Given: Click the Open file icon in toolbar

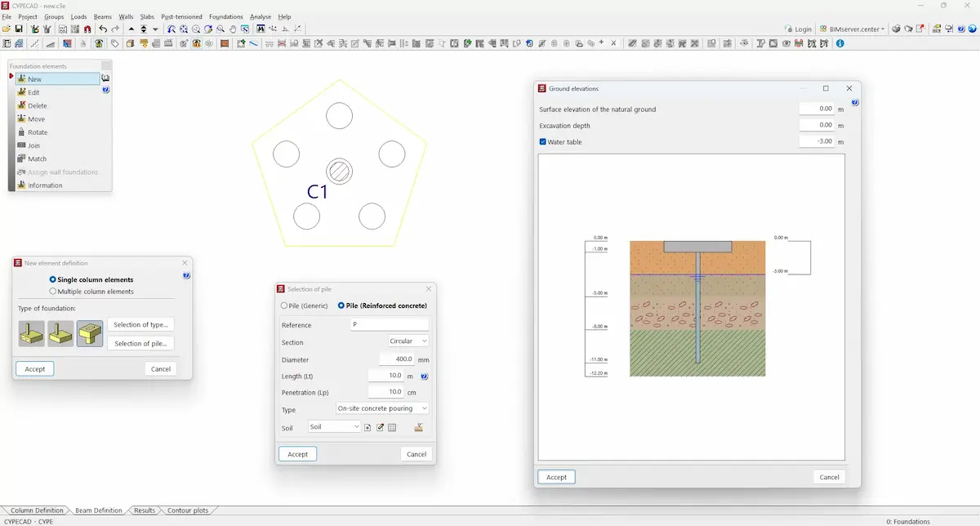Looking at the screenshot, I should (x=7, y=29).
